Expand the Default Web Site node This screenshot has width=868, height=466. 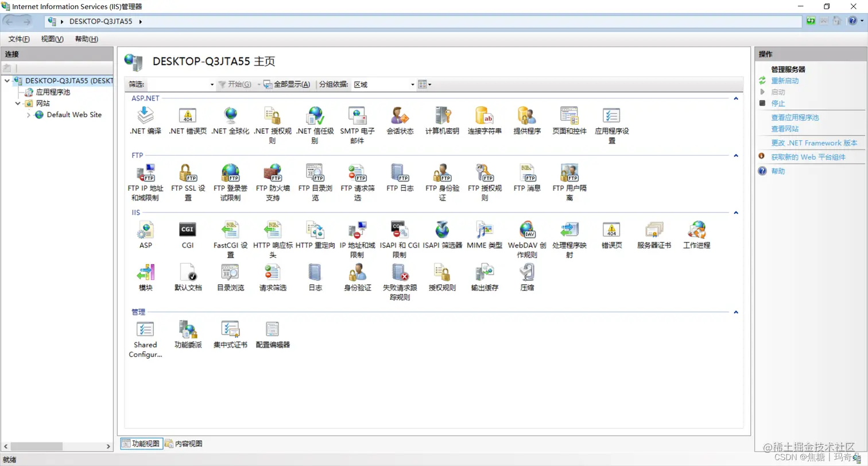point(29,115)
